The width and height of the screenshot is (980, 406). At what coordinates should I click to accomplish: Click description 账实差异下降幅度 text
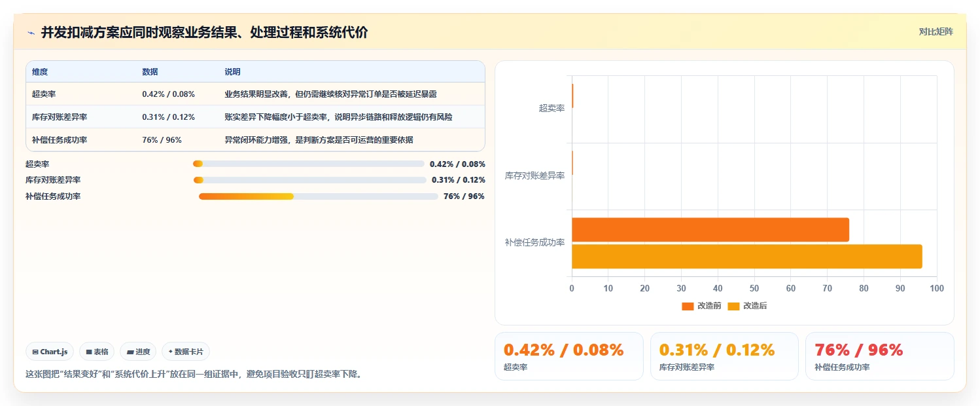pos(338,117)
